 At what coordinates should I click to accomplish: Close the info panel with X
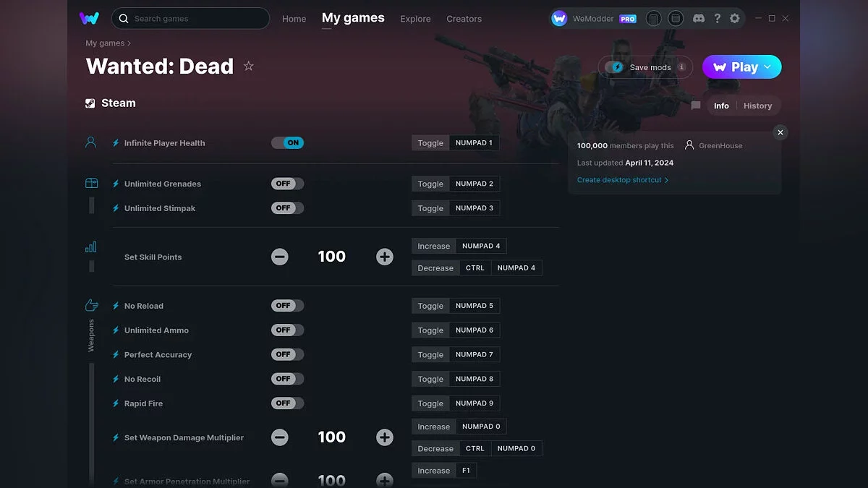780,132
